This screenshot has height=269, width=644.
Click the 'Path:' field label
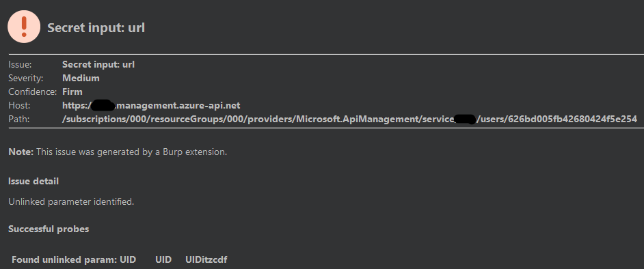click(x=19, y=119)
